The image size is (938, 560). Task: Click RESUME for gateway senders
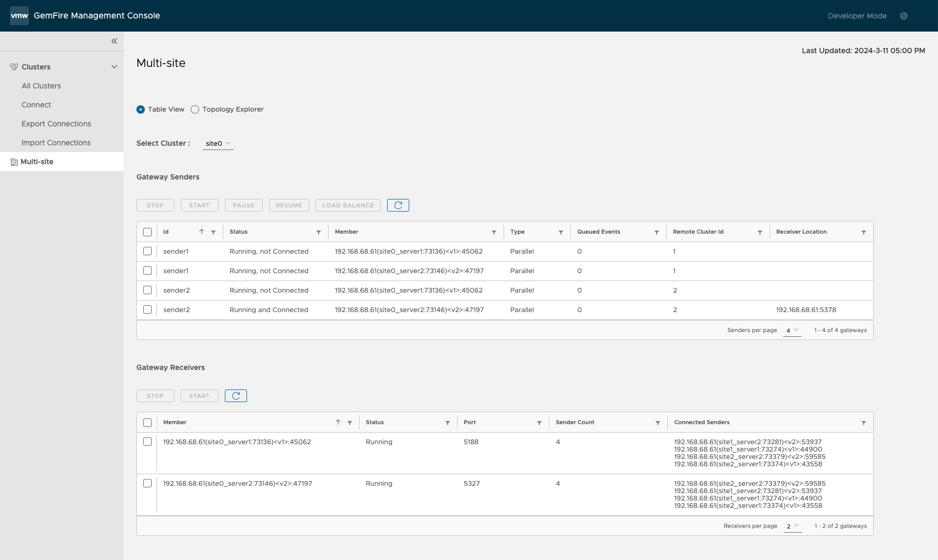pos(289,205)
